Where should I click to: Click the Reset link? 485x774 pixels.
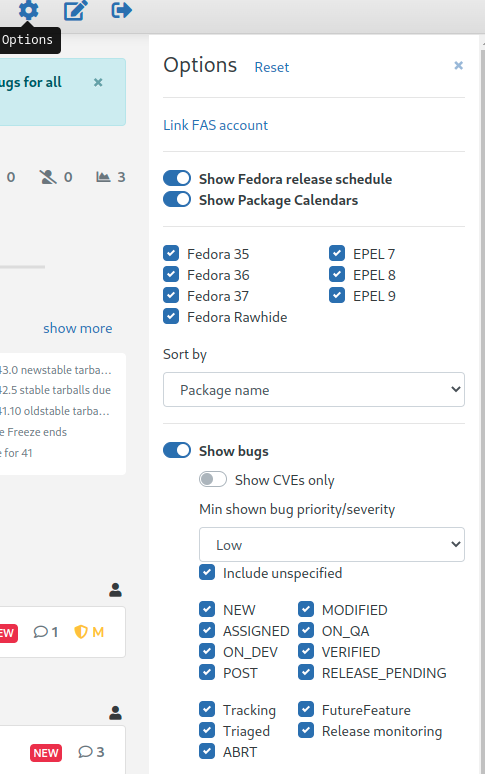271,67
